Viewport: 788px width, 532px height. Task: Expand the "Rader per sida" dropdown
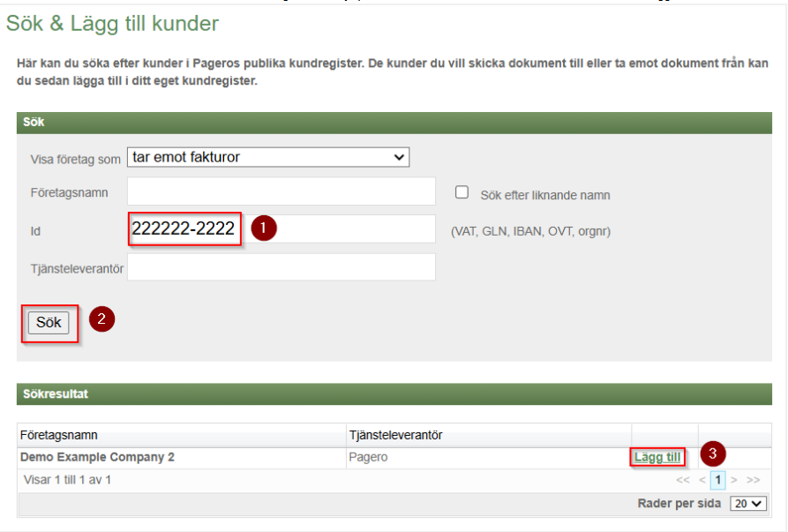tap(747, 504)
